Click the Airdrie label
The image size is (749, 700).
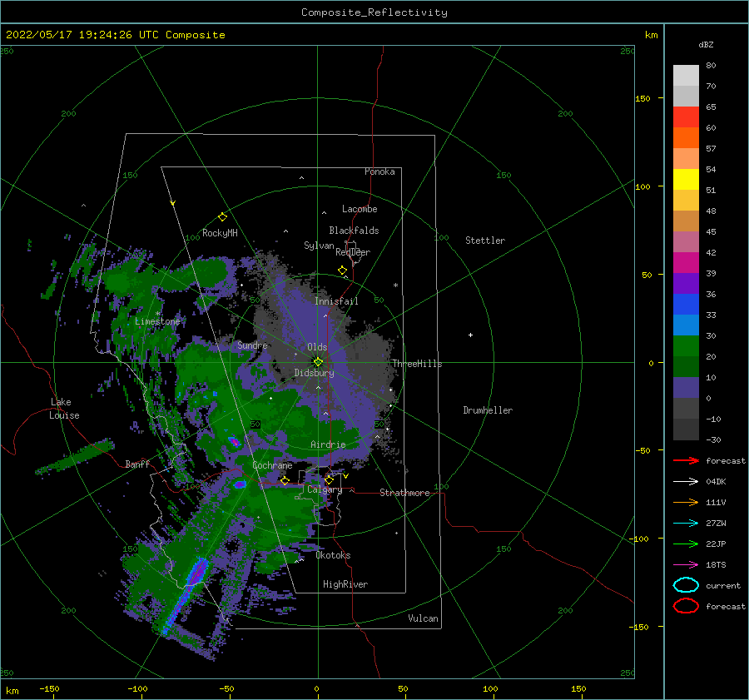coord(328,444)
